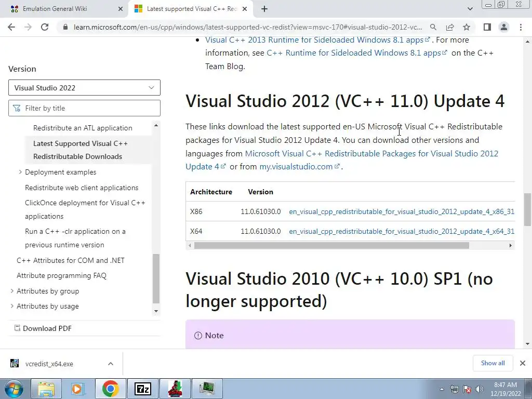
Task: Open C++ Attributes for COM and .NET
Action: pos(71,260)
